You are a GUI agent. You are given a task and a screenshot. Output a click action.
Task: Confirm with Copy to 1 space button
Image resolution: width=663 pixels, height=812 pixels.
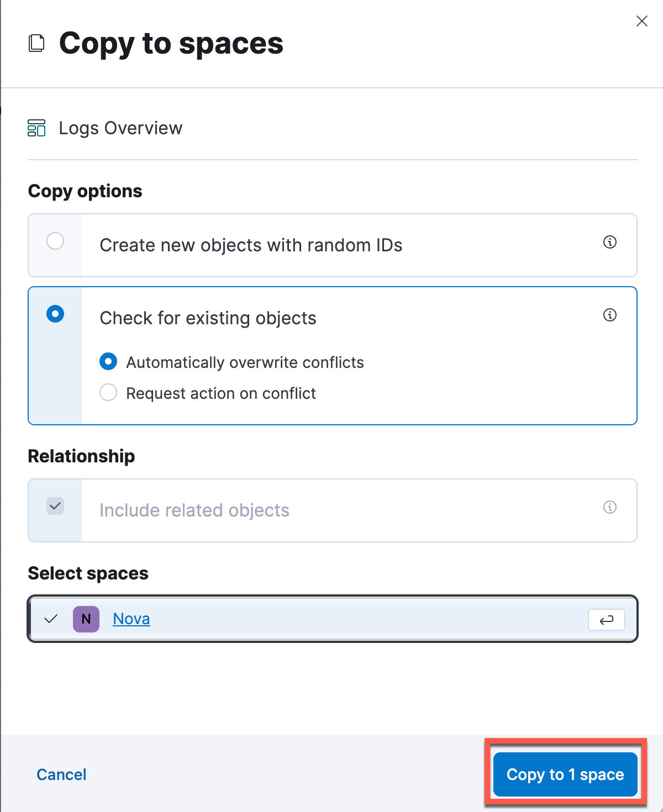[x=565, y=774]
